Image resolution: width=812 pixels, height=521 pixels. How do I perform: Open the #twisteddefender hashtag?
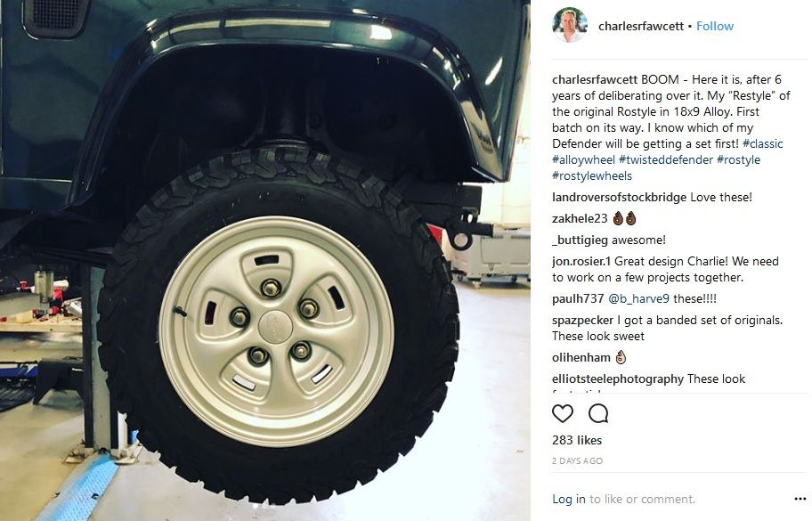pos(665,159)
